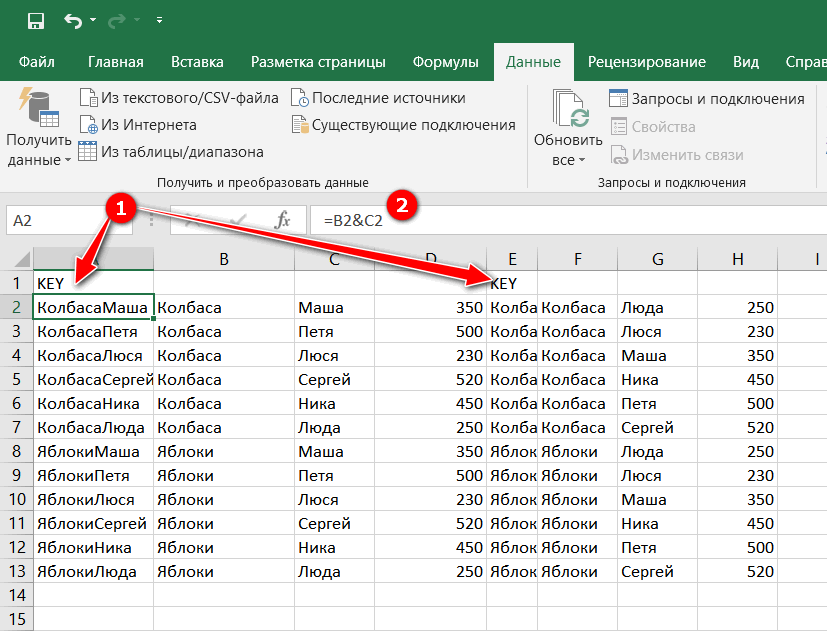Click cell B8 containing Яблоки
This screenshot has height=631, width=827.
pos(224,451)
